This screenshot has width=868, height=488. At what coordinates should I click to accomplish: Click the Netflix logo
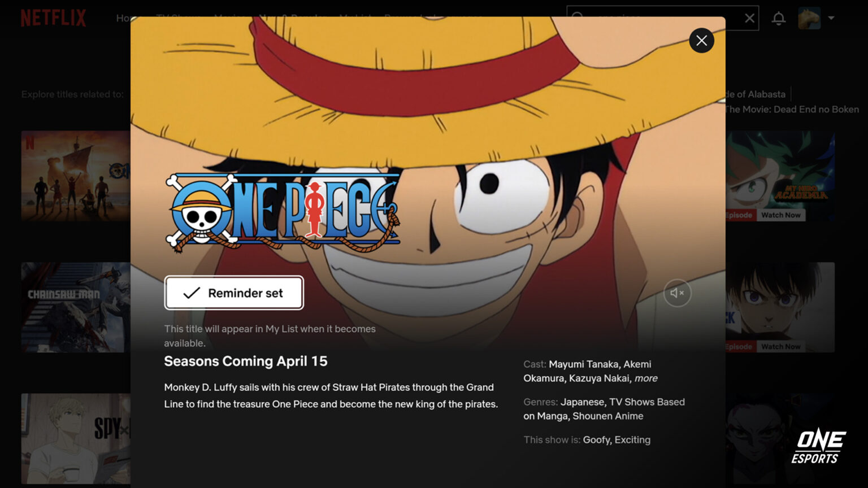(x=53, y=18)
